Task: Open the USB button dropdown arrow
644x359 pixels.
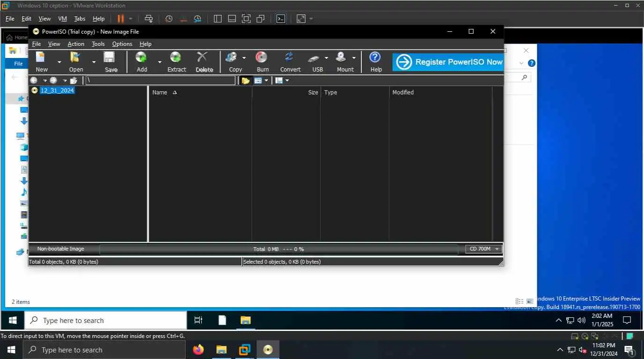Action: 326,58
